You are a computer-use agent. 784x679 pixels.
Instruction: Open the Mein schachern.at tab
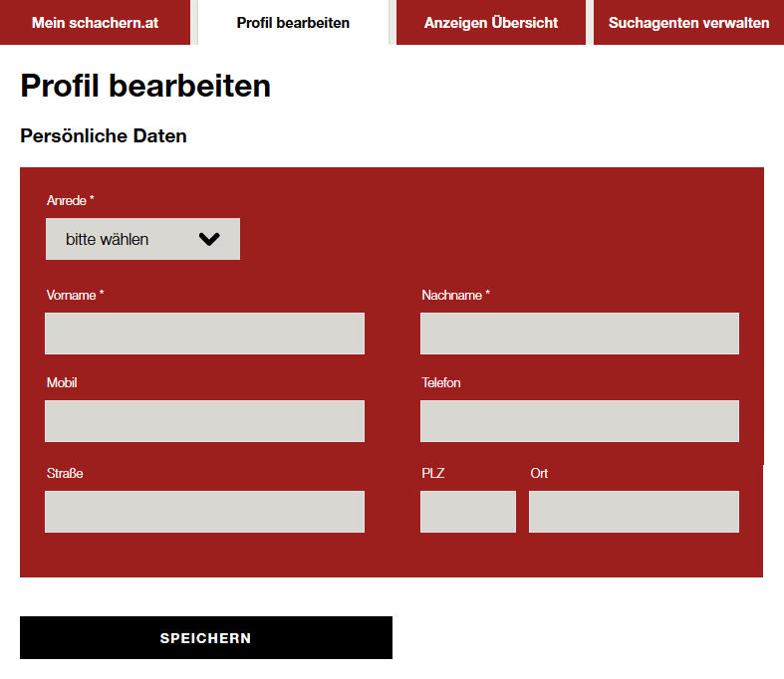[95, 22]
